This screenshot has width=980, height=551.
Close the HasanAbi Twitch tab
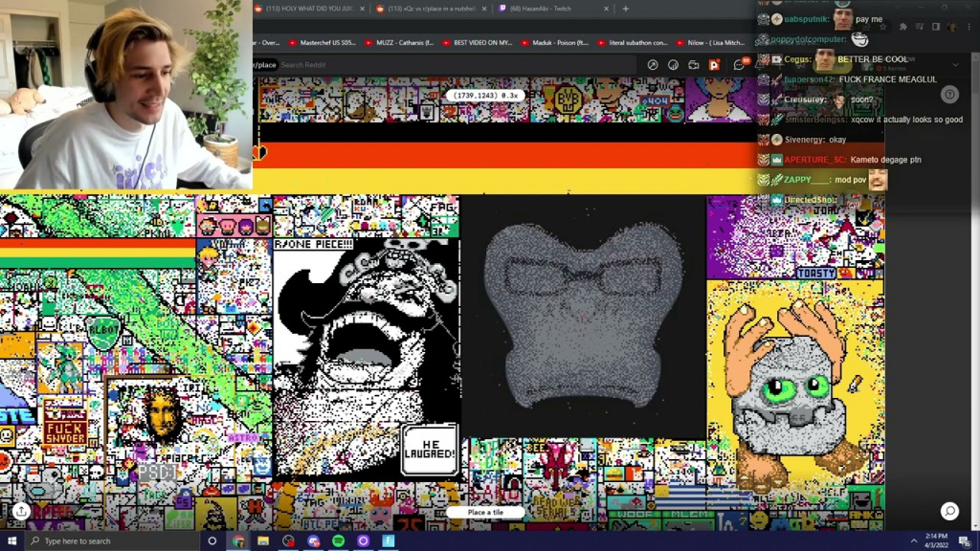[x=606, y=9]
